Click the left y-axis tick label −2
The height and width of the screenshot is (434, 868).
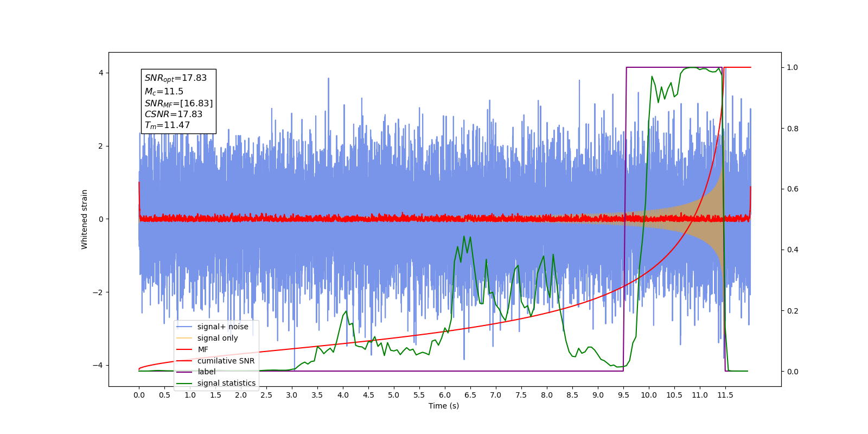(98, 292)
